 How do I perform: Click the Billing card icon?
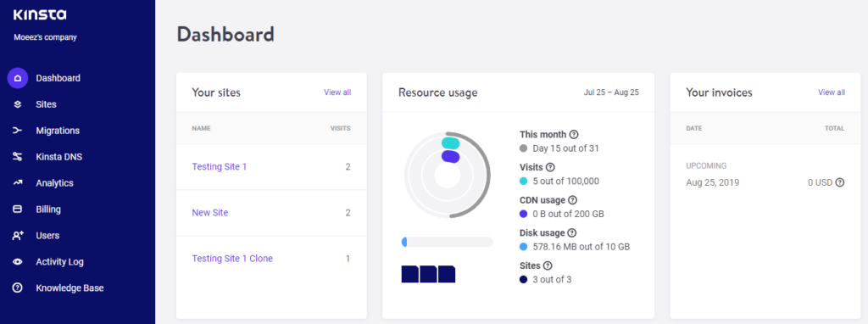tap(17, 209)
